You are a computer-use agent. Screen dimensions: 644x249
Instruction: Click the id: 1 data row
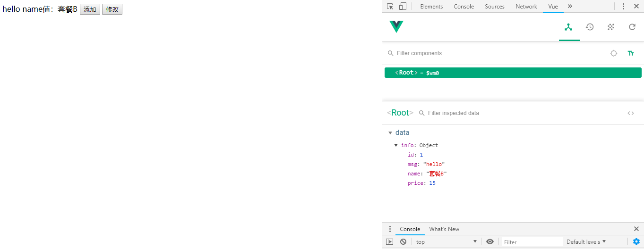click(415, 155)
